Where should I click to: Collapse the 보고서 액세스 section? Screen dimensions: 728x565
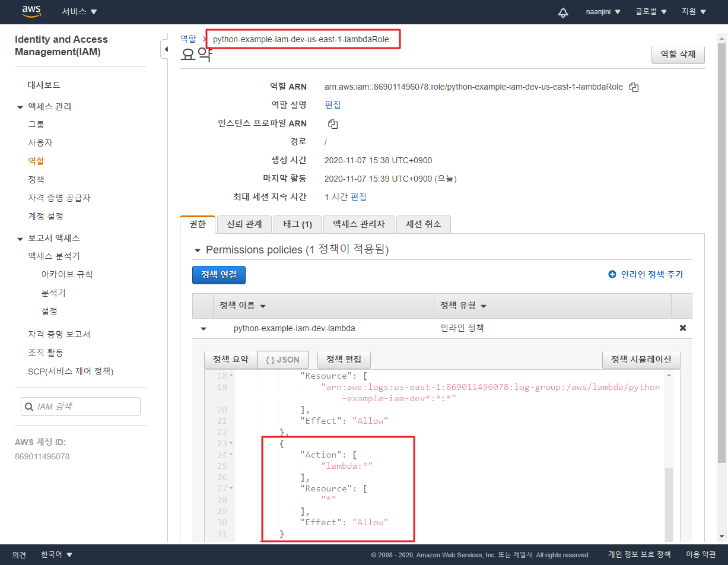pos(20,239)
